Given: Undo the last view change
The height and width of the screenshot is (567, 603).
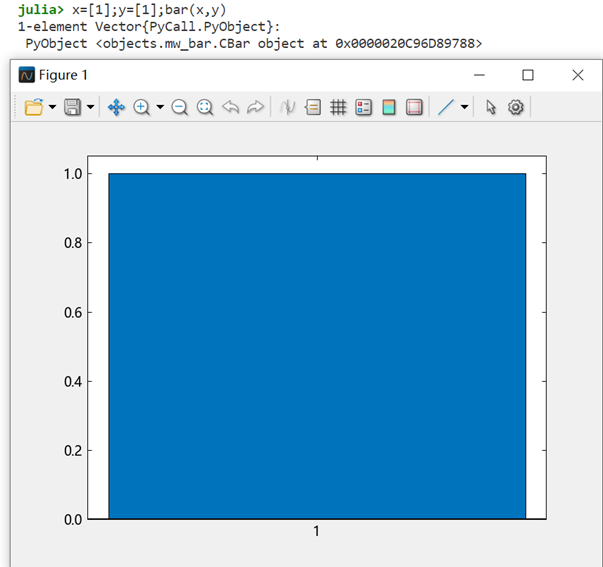Looking at the screenshot, I should pos(230,107).
